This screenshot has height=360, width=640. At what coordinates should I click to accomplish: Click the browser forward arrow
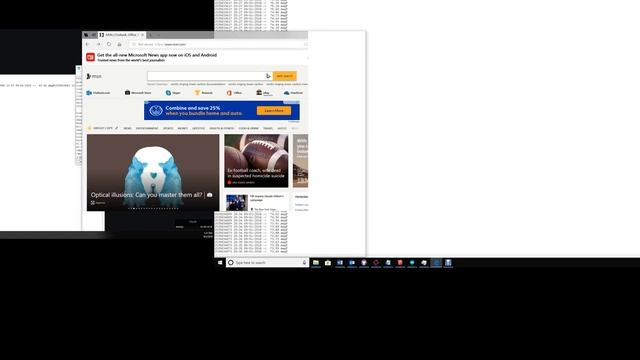pyautogui.click(x=98, y=44)
